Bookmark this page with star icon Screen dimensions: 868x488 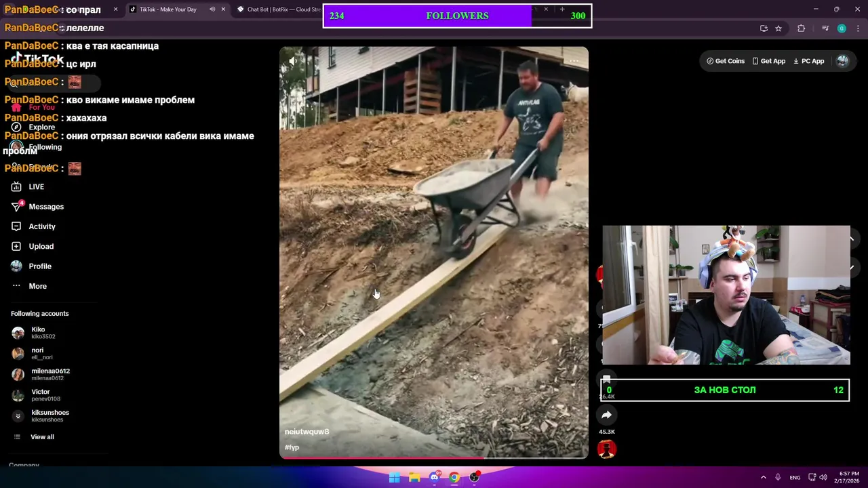(x=778, y=28)
